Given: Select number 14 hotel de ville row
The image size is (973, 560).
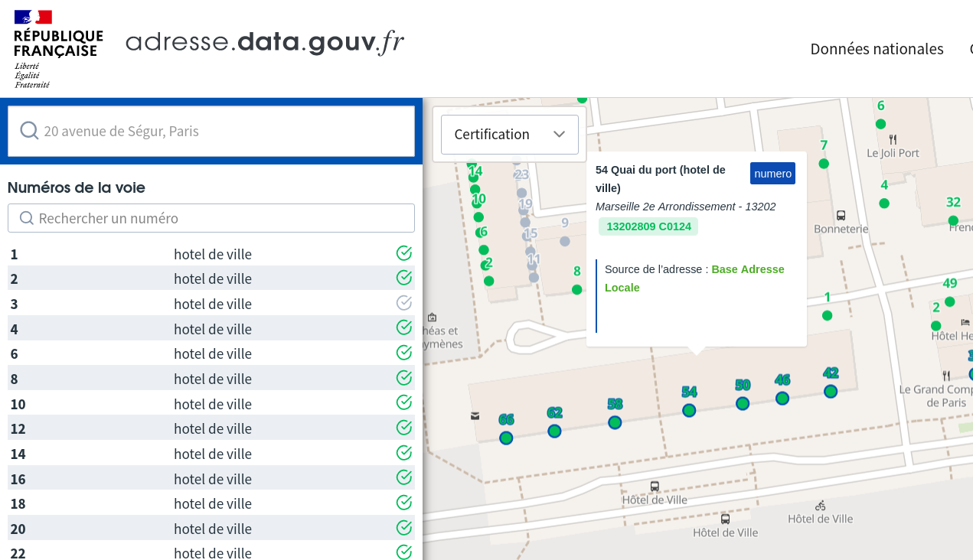Looking at the screenshot, I should click(x=211, y=454).
